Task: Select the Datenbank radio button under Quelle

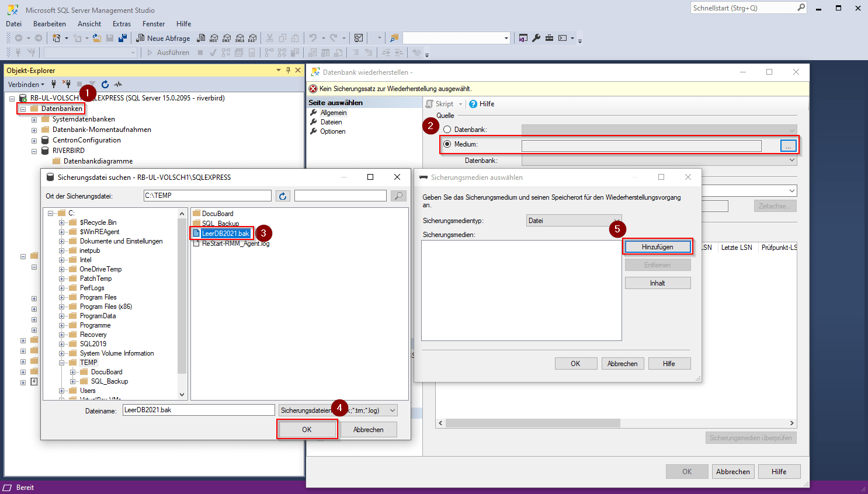Action: pyautogui.click(x=447, y=130)
